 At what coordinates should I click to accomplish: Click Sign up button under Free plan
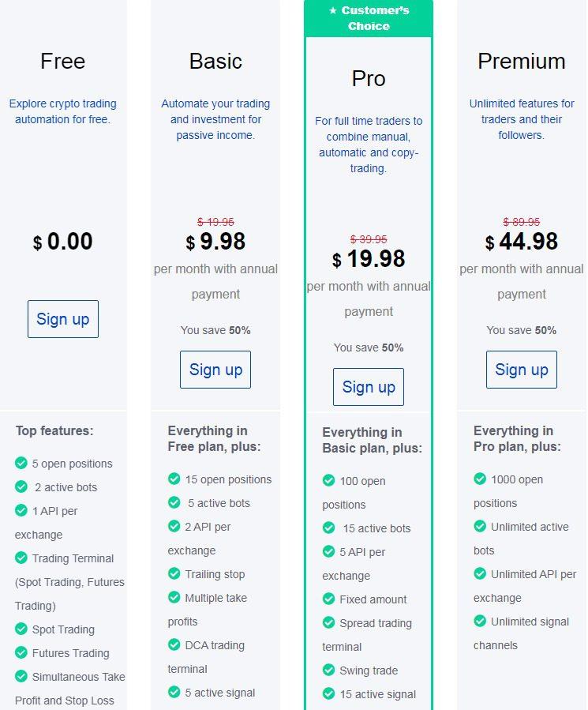tap(63, 319)
